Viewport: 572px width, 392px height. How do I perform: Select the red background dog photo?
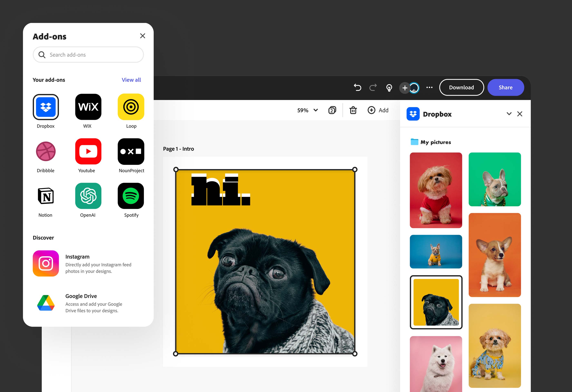(x=436, y=190)
